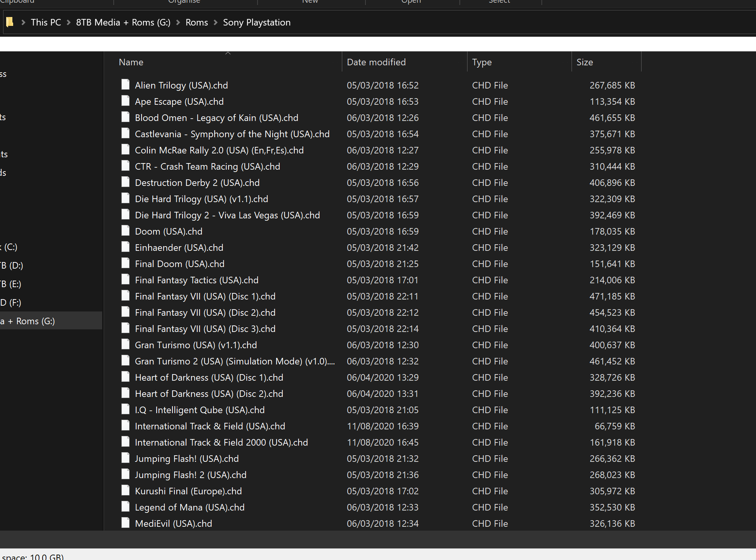The image size is (756, 560).
Task: Click the file icon of I.Q - Intelligent Qube
Action: pos(125,409)
